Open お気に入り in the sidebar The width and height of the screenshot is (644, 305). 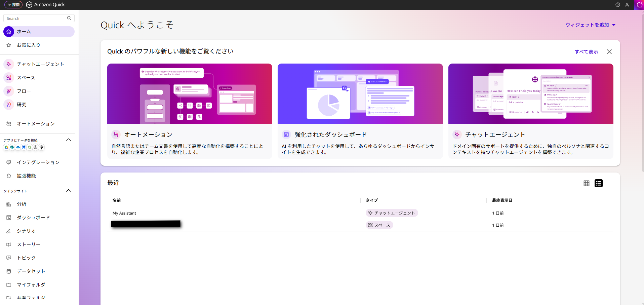click(x=29, y=45)
